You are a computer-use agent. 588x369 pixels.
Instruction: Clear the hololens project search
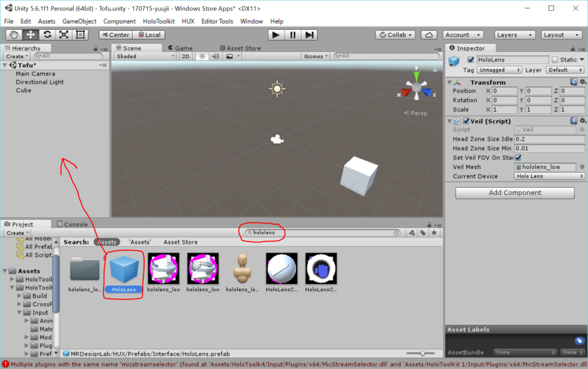[x=396, y=232]
